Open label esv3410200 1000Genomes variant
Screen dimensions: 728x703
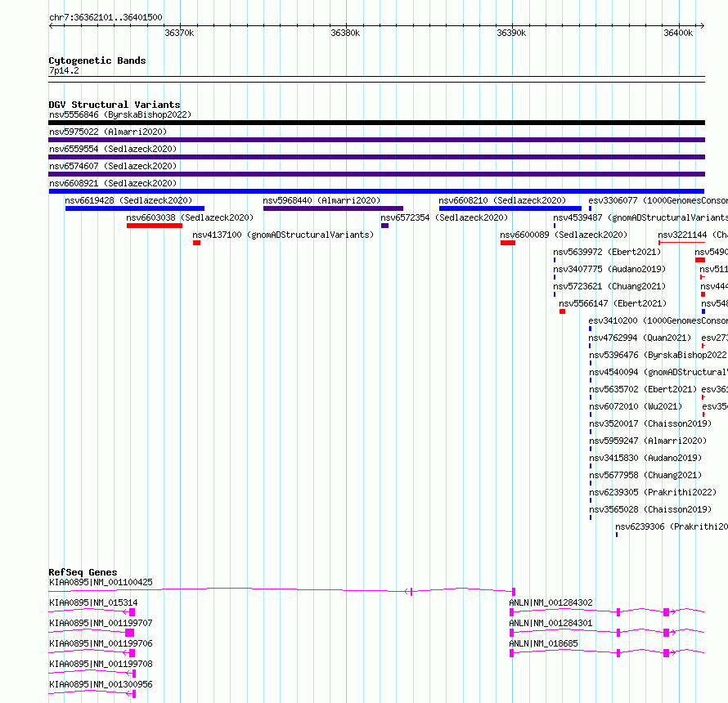(658, 320)
